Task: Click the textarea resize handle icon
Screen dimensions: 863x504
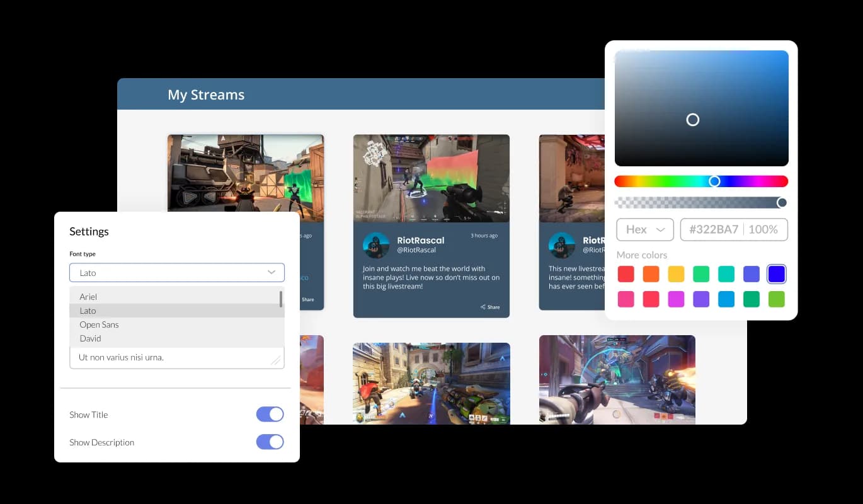Action: [x=275, y=360]
